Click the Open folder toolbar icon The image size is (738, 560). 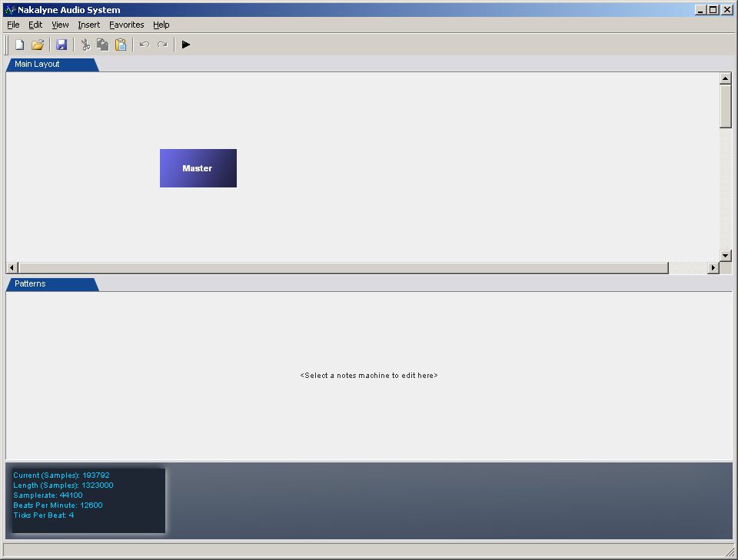coord(38,45)
